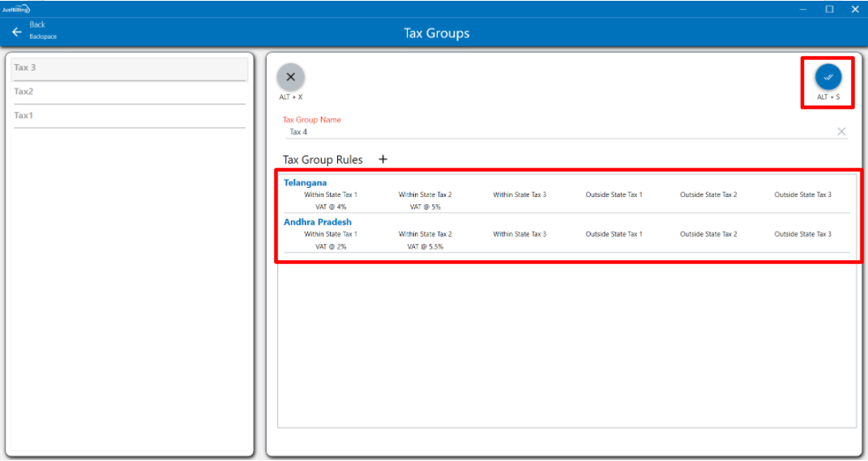Viewport: 868px width, 461px height.
Task: Click VAT @ 5.5% under Andhra Pradesh
Action: 425,246
